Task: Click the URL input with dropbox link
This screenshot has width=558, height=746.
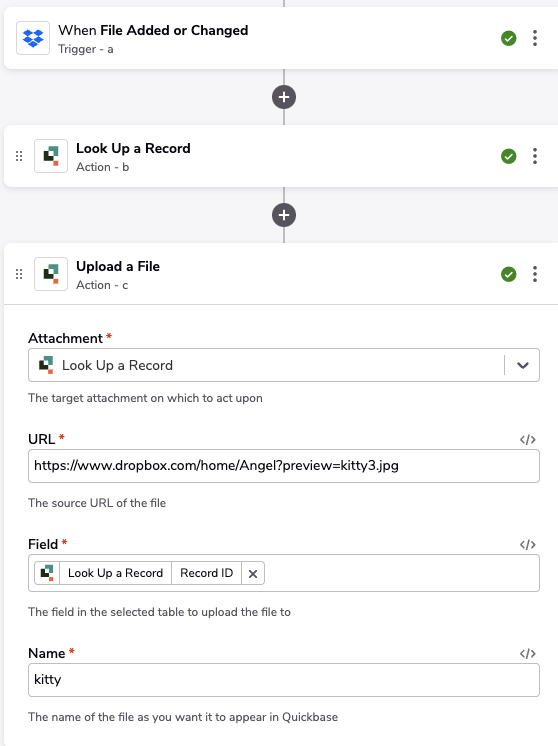Action: coord(284,466)
